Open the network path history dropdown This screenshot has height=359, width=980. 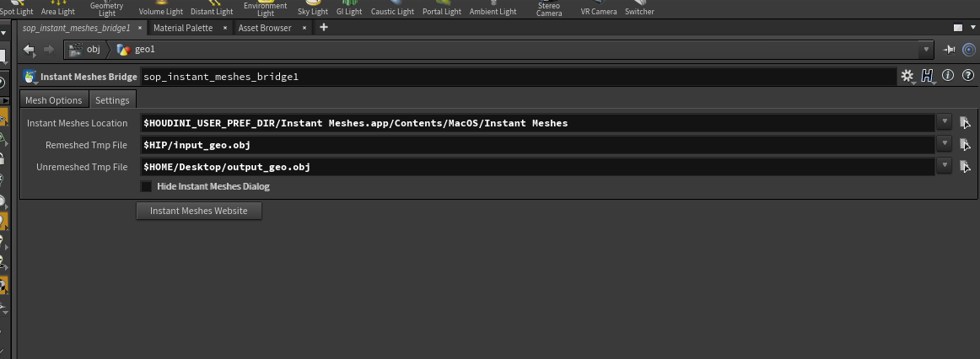pos(926,50)
